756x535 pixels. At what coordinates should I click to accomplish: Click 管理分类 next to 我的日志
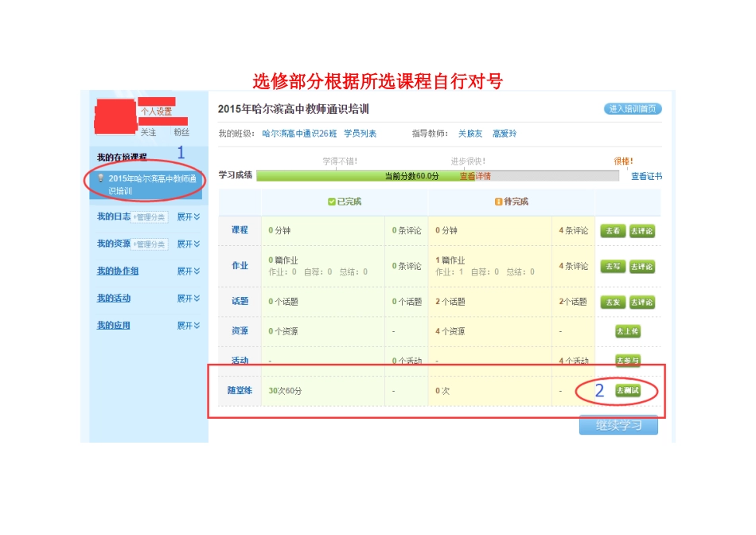tap(150, 217)
